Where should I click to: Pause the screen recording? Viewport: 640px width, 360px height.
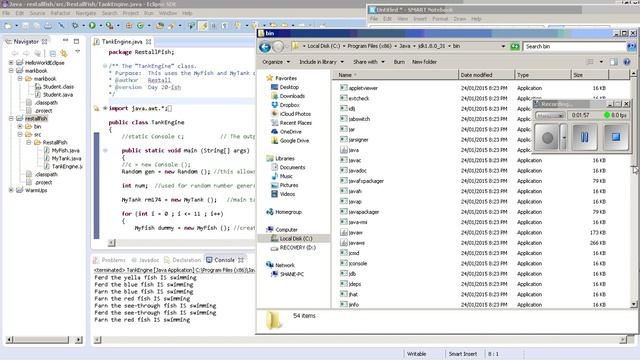click(584, 137)
